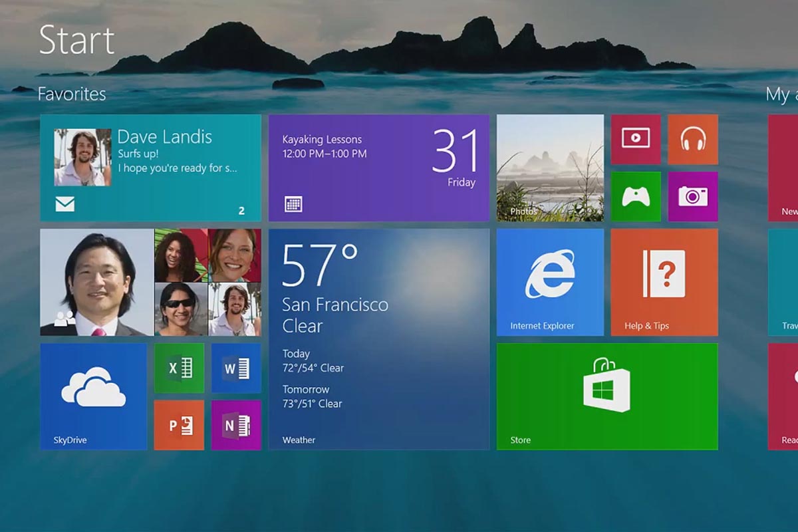Launch the Xbox Games controller tile
The image size is (798, 532).
coord(636,196)
